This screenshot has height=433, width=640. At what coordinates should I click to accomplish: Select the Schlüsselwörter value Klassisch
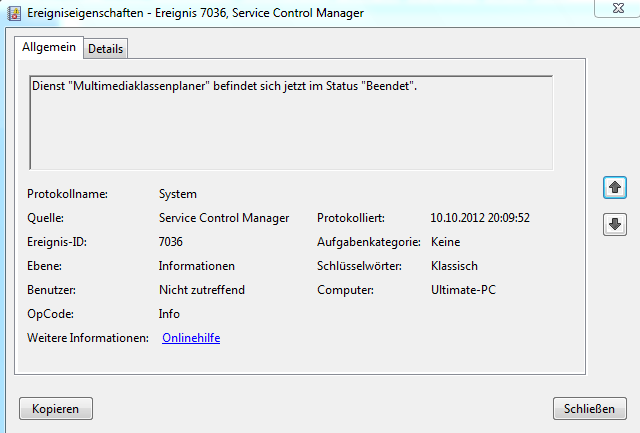point(454,266)
